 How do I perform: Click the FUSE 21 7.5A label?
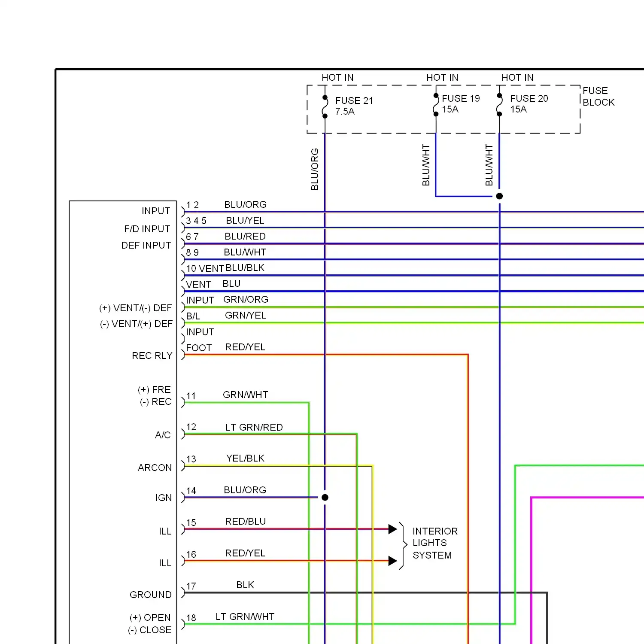click(354, 106)
